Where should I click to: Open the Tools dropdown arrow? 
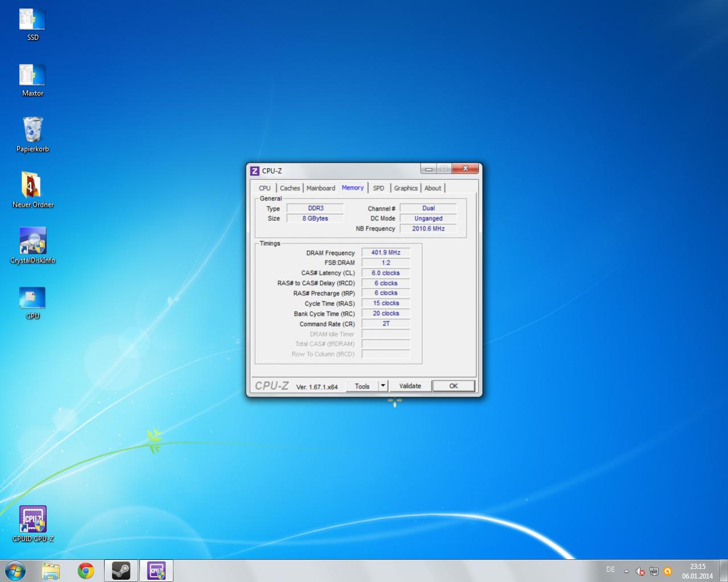(383, 386)
